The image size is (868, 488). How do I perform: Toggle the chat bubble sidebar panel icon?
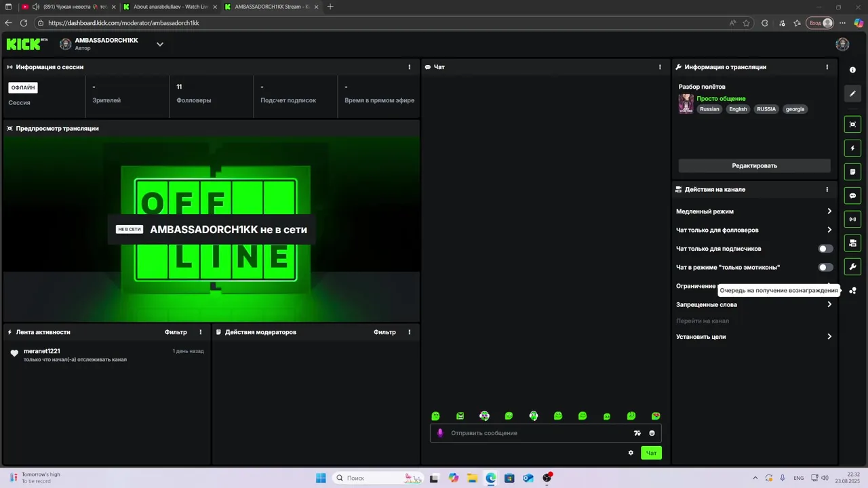click(x=852, y=195)
